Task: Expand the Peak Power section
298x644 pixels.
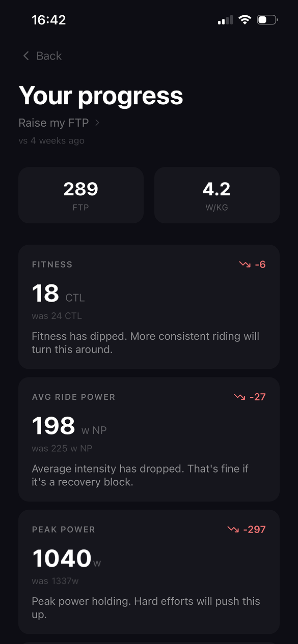Action: pyautogui.click(x=149, y=571)
